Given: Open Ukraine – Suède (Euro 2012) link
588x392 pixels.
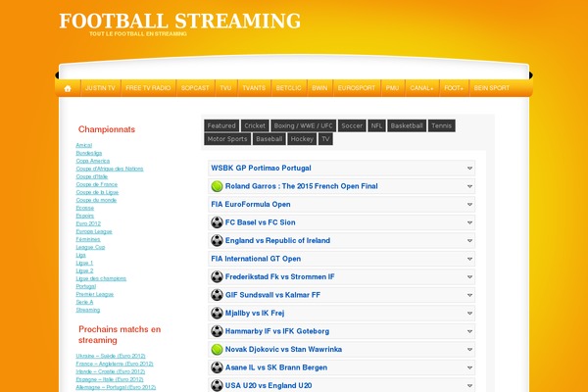Looking at the screenshot, I should click(111, 356).
